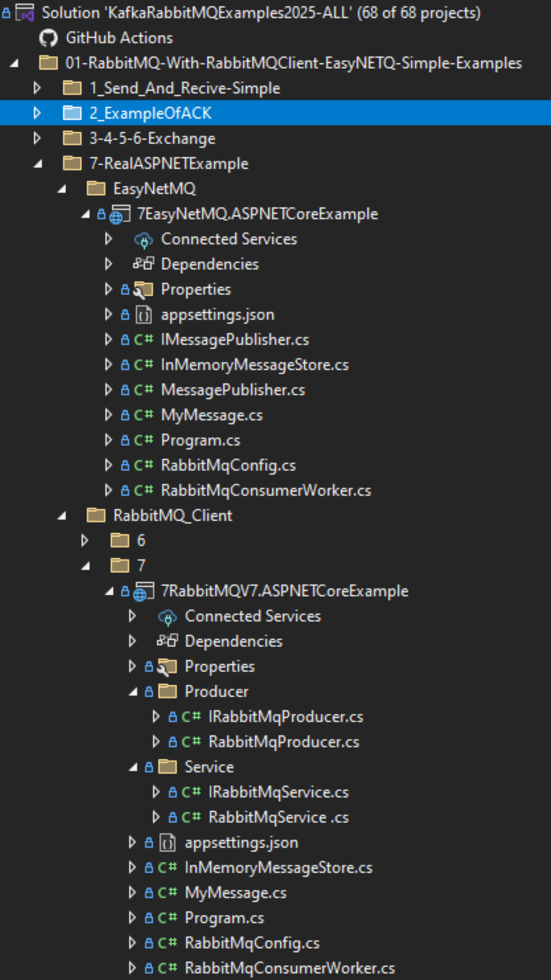Click the RabbitMQ_Client folder icon

coord(96,515)
